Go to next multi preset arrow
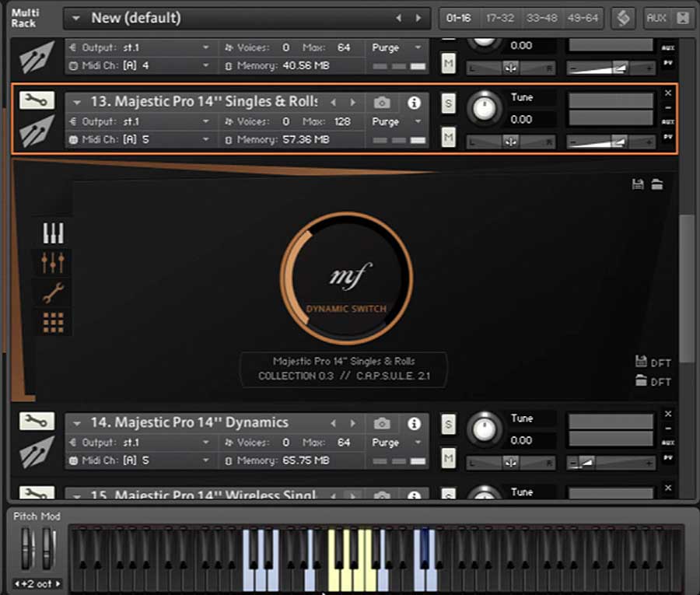Image resolution: width=700 pixels, height=595 pixels. click(418, 18)
